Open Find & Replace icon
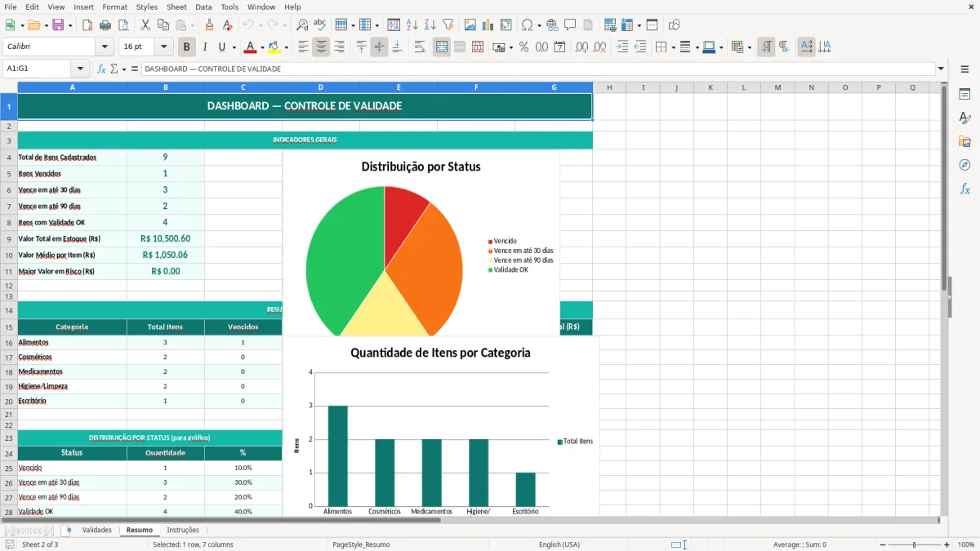The height and width of the screenshot is (551, 980). tap(302, 25)
